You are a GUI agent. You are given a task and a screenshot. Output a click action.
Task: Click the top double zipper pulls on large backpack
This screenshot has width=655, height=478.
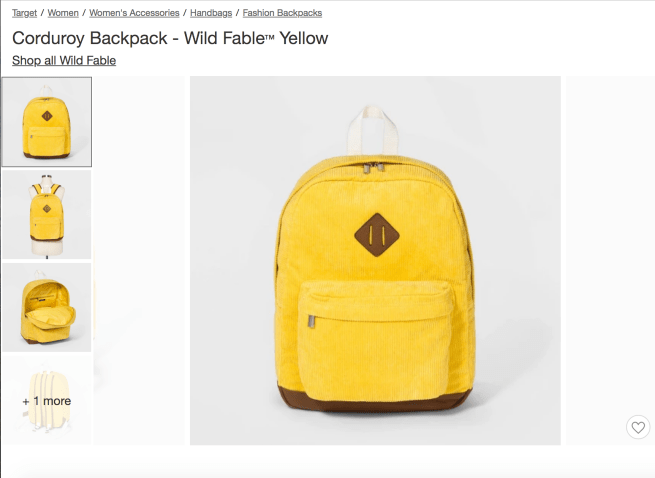point(373,168)
